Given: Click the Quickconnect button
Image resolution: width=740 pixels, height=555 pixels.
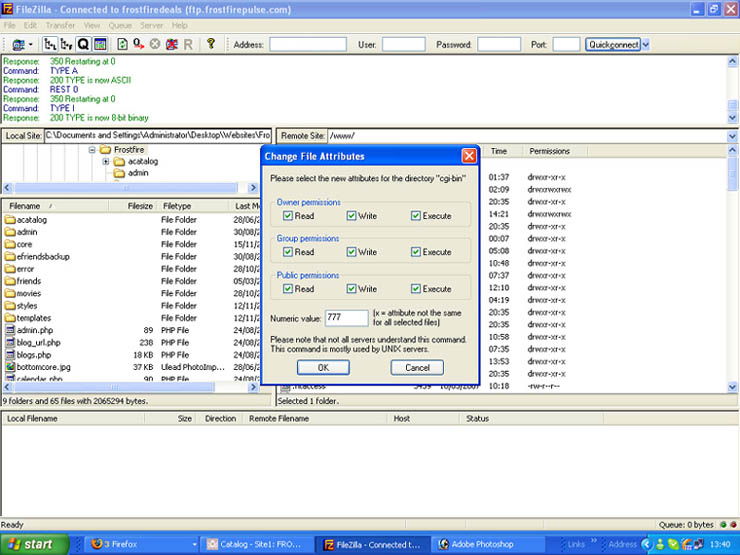Looking at the screenshot, I should pyautogui.click(x=613, y=45).
